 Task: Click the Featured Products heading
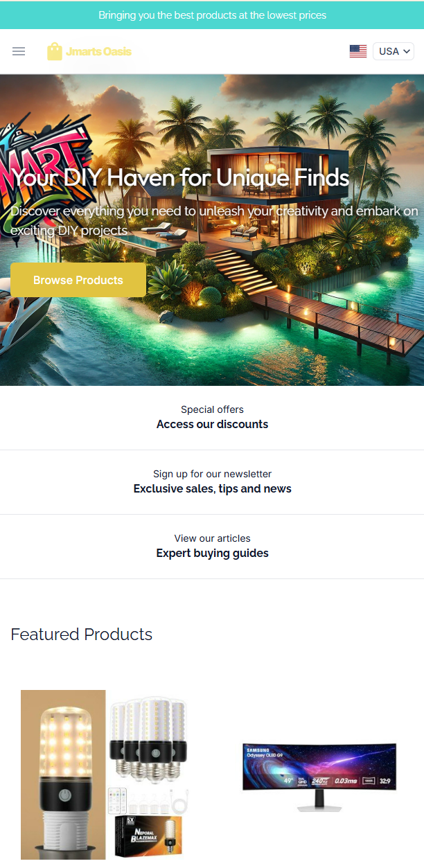(82, 635)
